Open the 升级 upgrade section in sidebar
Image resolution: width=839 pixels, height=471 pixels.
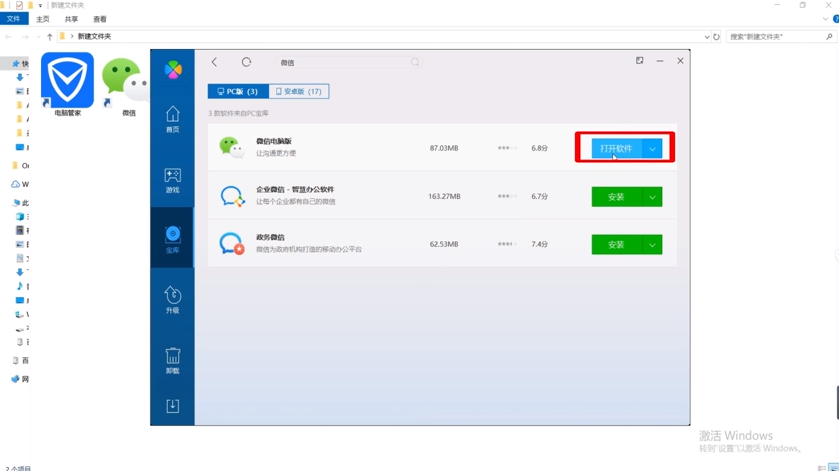pos(172,300)
